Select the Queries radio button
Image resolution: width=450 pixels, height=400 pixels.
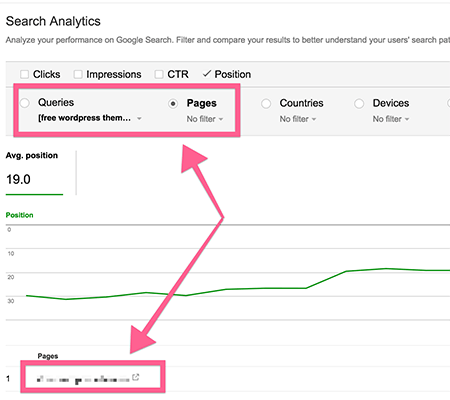click(25, 103)
